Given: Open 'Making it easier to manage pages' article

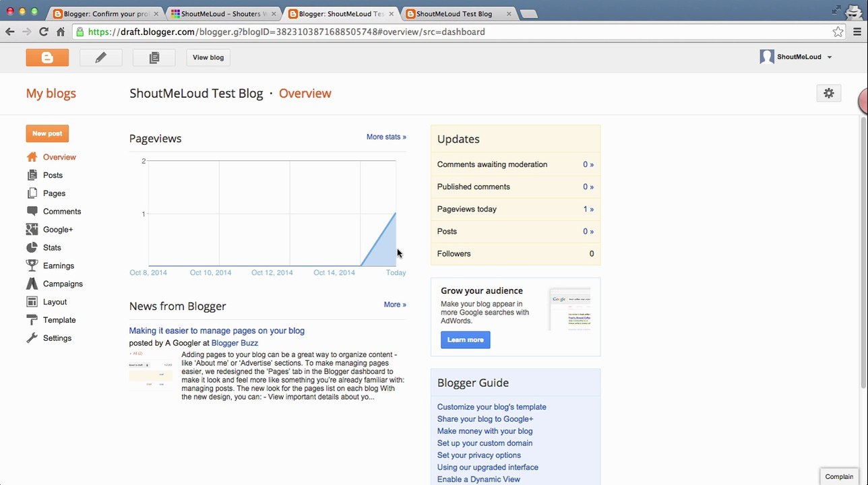Looking at the screenshot, I should 217,331.
